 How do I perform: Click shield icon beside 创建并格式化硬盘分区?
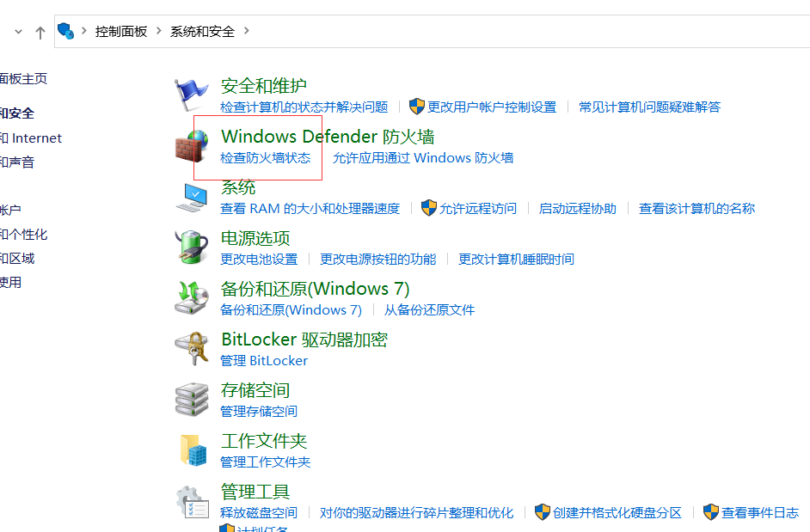(543, 512)
